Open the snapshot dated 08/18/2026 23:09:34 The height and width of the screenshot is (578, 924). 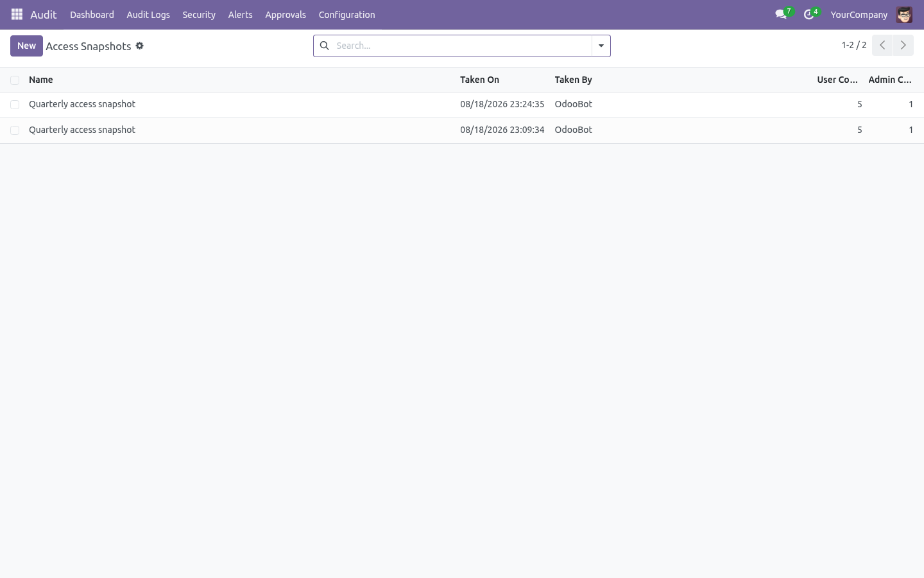pos(502,130)
